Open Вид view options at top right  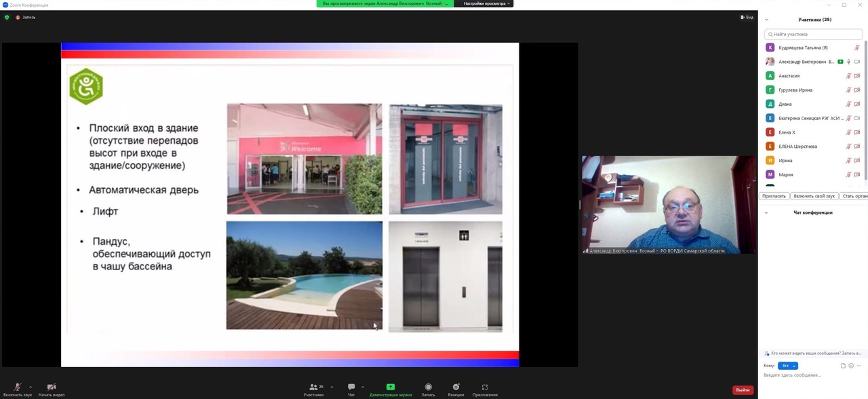(x=747, y=17)
